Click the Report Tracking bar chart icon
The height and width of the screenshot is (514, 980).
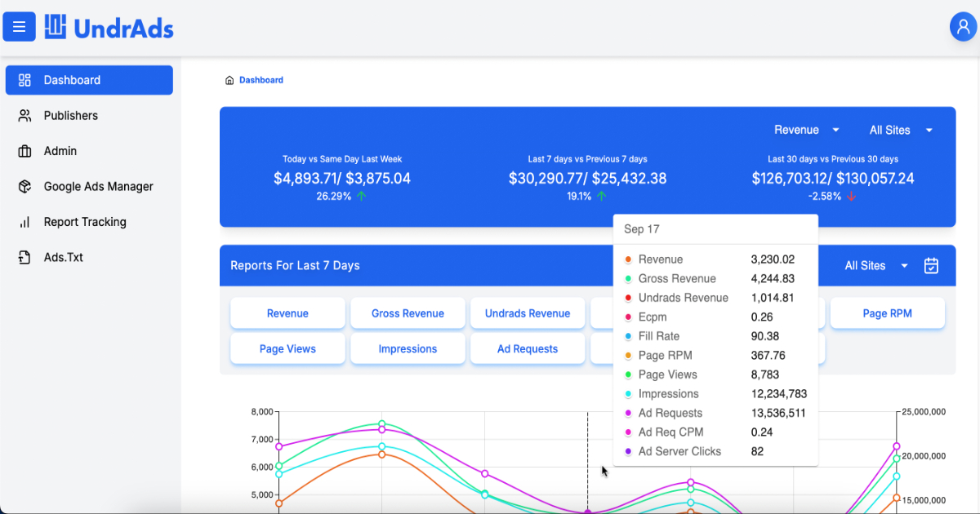click(x=24, y=222)
